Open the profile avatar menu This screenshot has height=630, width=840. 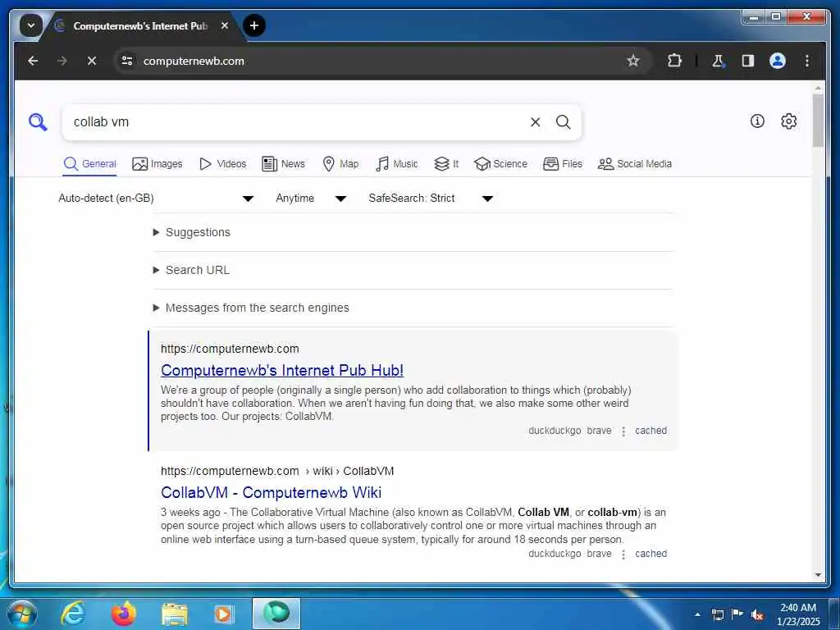778,61
